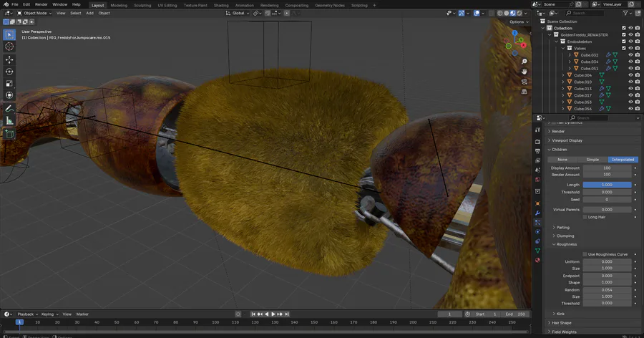
Task: Pick the Annotate tool
Action: [x=9, y=109]
